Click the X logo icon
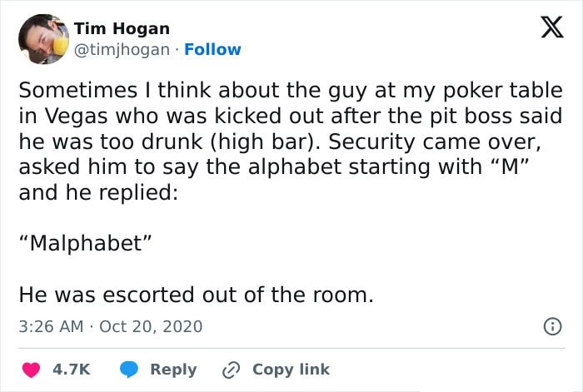583x392 pixels. point(552,27)
